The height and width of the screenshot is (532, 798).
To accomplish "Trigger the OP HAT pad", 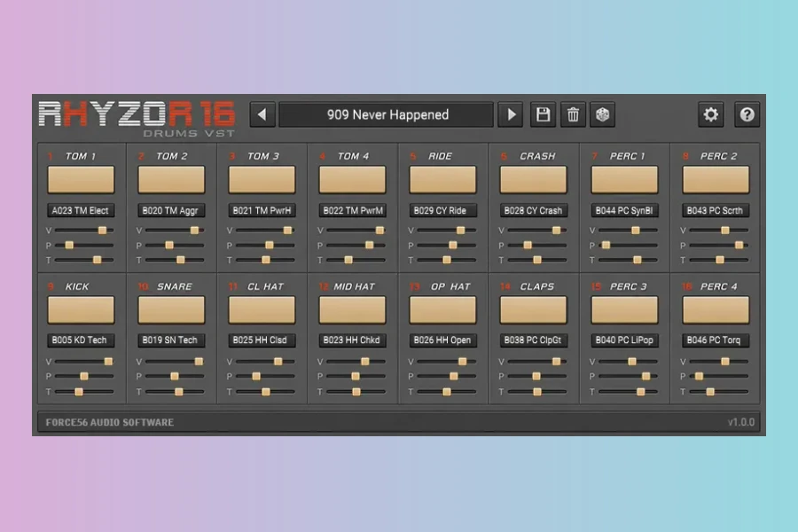I will 442,310.
